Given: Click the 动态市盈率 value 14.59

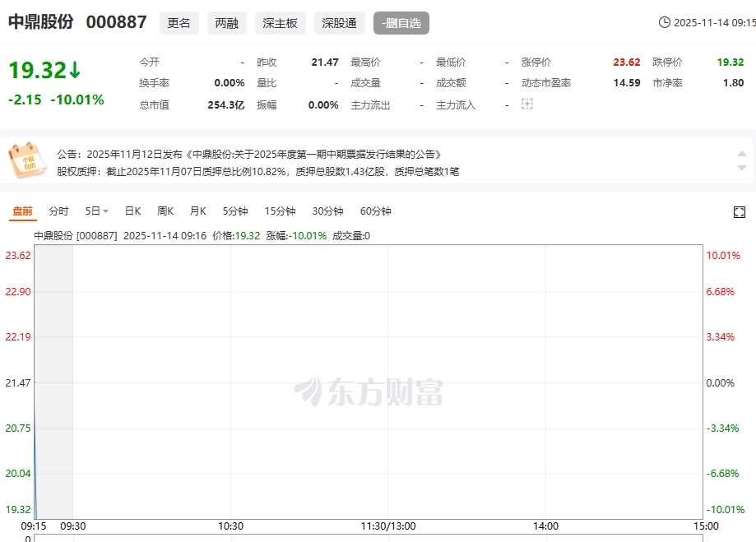Looking at the screenshot, I should pos(627,83).
